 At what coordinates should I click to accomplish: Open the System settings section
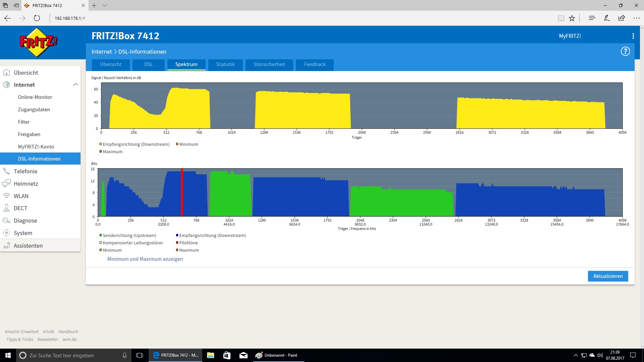pos(23,233)
